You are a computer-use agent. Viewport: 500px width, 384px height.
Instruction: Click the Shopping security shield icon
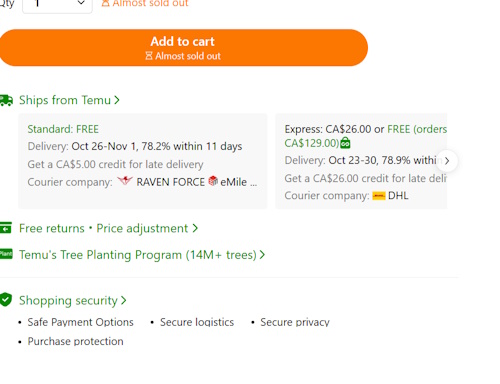coord(6,300)
